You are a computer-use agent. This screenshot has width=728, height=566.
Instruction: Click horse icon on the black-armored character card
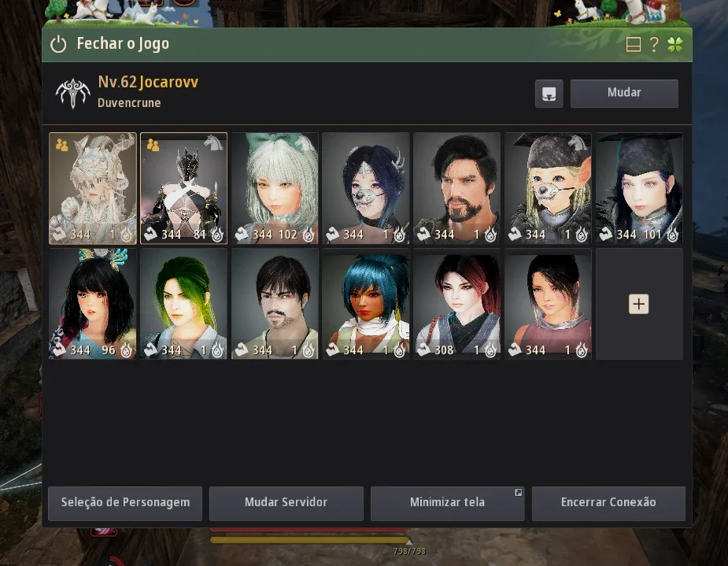(x=213, y=143)
